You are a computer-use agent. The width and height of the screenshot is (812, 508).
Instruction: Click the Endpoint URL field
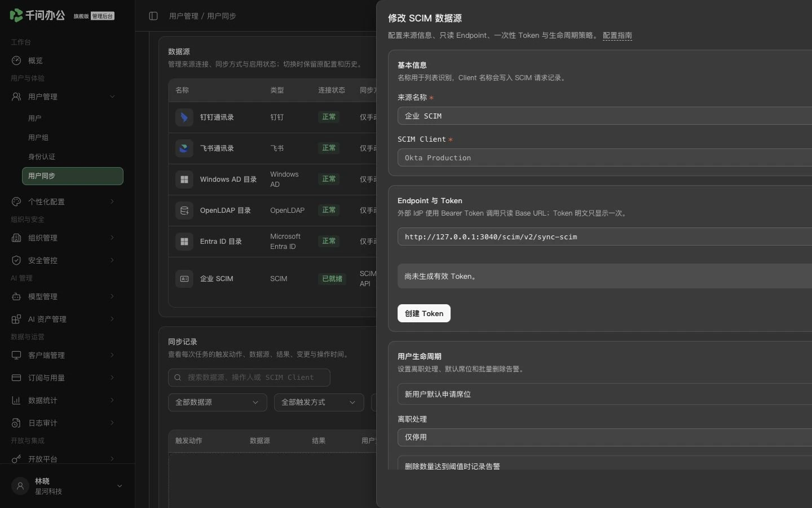tap(604, 237)
